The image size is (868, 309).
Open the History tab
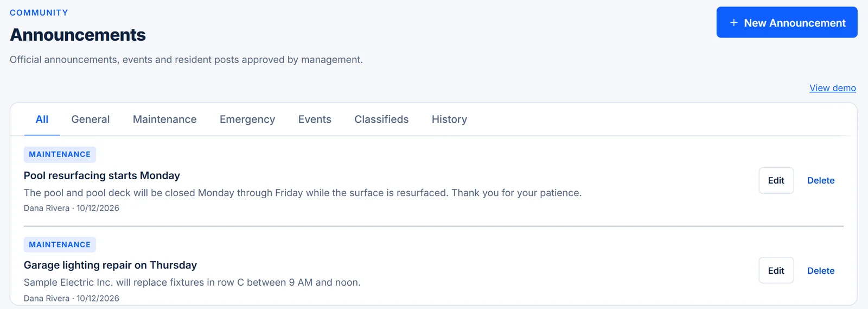[449, 119]
